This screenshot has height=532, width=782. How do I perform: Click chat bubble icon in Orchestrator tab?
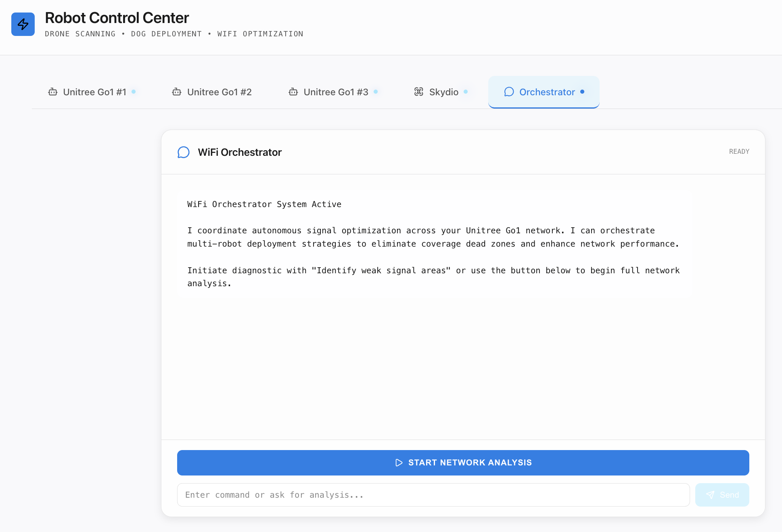509,92
